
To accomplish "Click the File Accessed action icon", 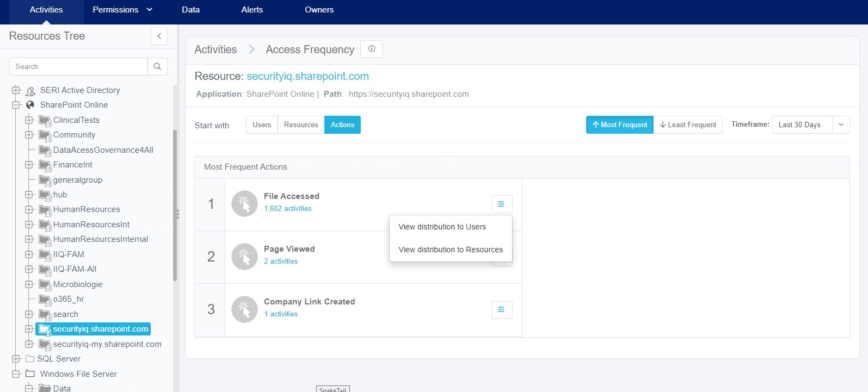I will coord(244,204).
